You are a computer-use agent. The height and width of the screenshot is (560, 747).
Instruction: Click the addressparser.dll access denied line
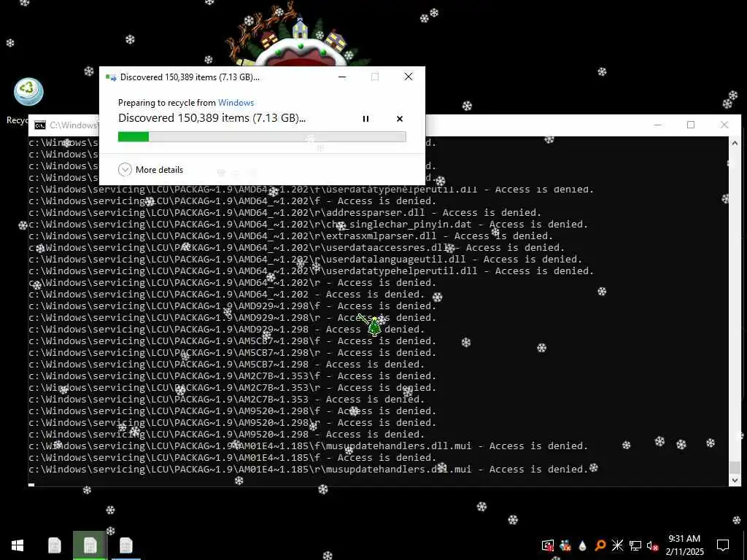(x=285, y=212)
